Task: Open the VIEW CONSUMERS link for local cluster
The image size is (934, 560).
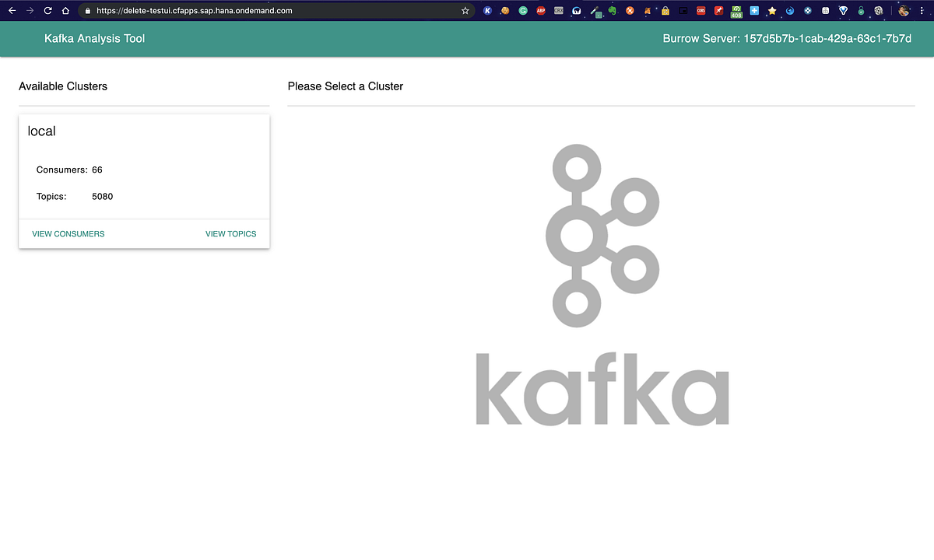Action: pos(68,233)
